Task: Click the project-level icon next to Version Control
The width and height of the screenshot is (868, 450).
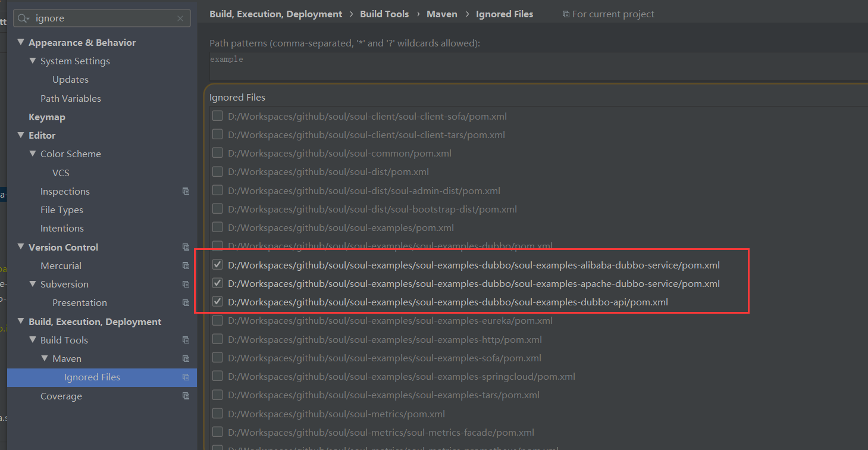Action: coord(186,247)
